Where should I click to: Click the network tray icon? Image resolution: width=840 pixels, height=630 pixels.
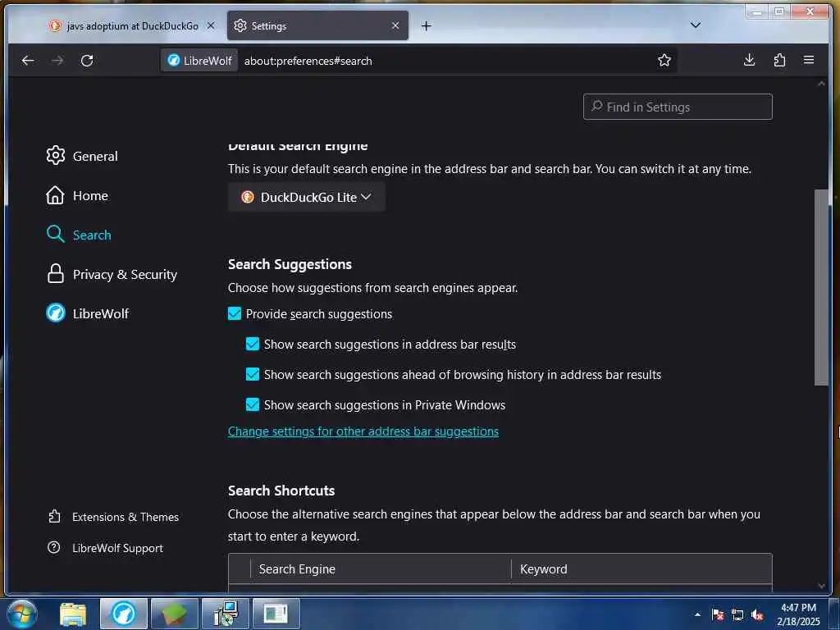(737, 614)
